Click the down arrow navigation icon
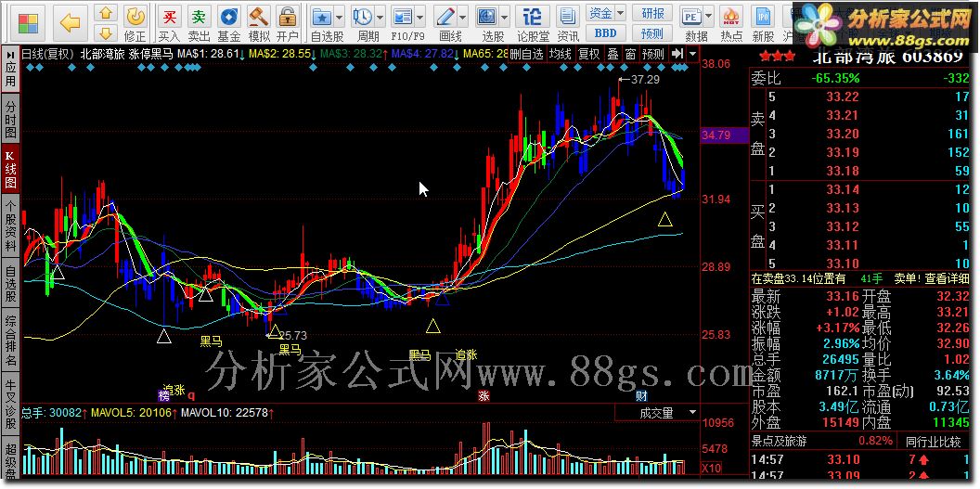This screenshot has width=980, height=489. click(106, 32)
